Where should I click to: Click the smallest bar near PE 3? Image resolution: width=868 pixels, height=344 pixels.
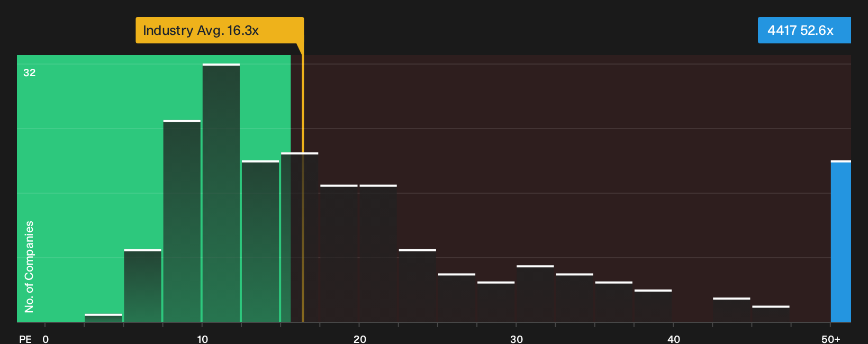103,318
